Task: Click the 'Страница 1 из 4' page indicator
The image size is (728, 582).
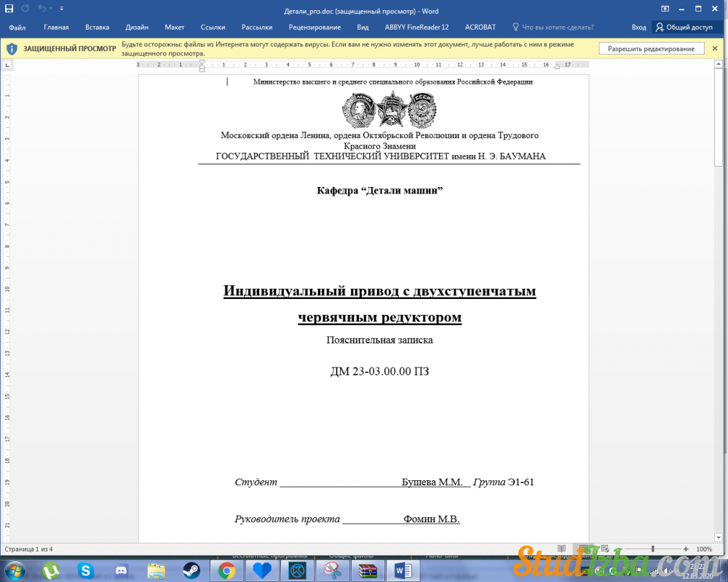Action: point(29,549)
